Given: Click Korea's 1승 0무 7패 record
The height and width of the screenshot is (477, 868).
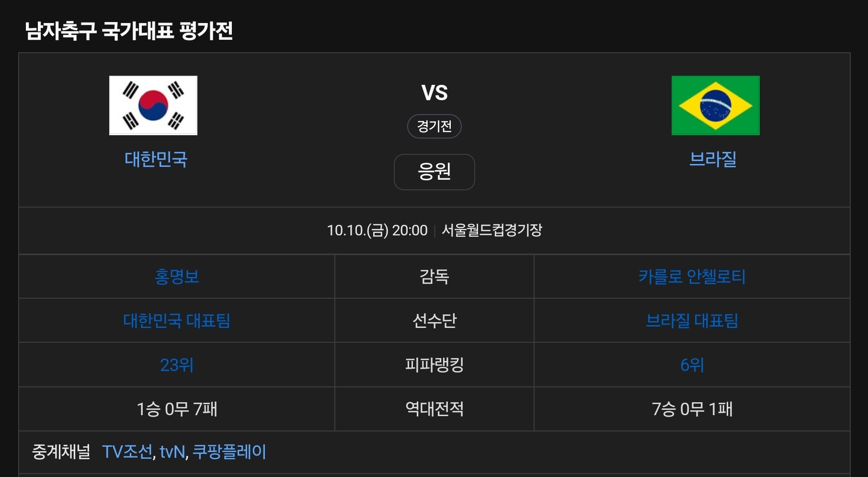Looking at the screenshot, I should click(x=177, y=409).
